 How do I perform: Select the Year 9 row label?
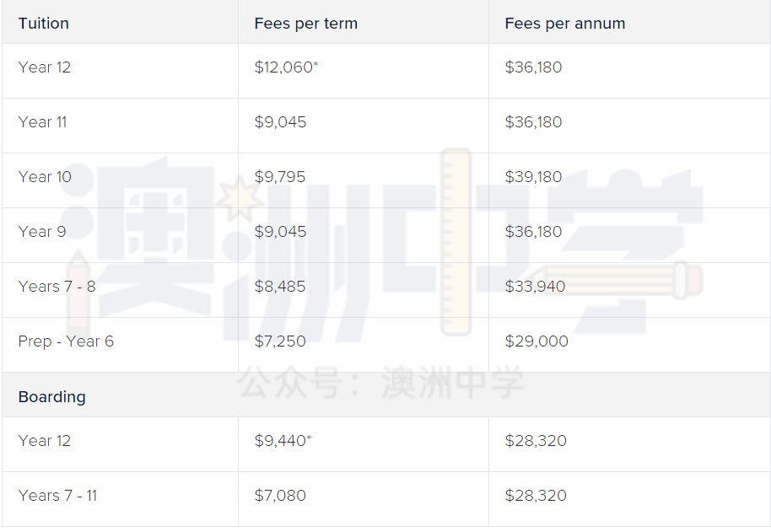(42, 231)
